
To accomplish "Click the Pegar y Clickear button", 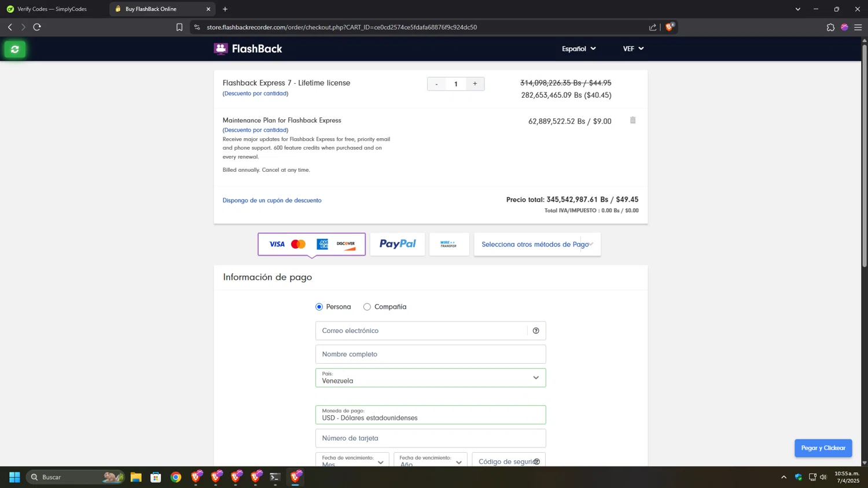I will [823, 448].
